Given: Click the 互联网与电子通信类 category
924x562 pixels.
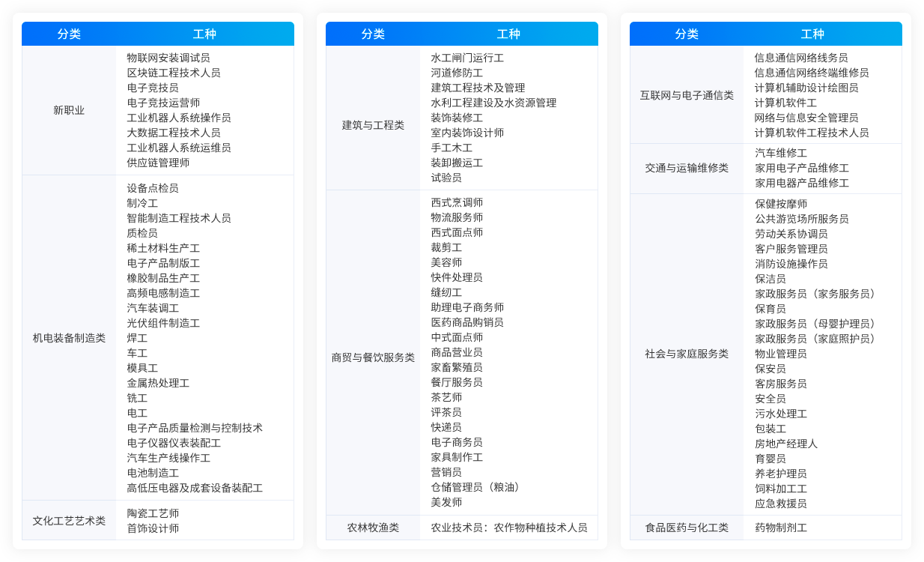Looking at the screenshot, I should click(687, 95).
